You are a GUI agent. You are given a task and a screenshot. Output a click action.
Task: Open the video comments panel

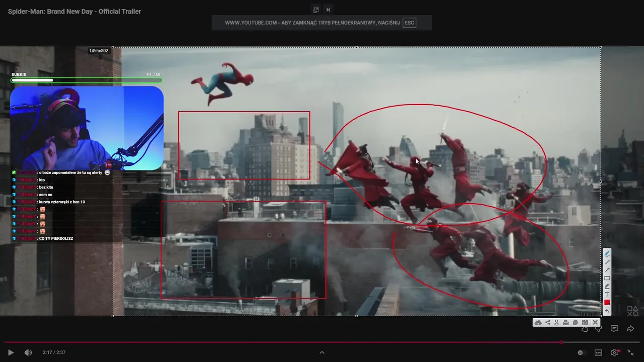(614, 329)
